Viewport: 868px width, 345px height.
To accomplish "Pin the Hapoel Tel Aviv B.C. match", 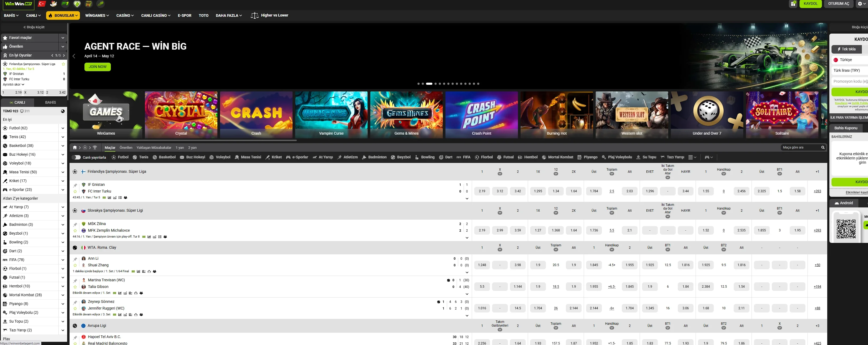I will 75,337.
